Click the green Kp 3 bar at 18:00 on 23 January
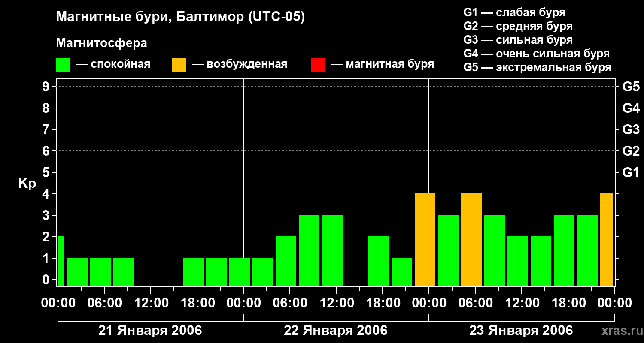 point(564,250)
